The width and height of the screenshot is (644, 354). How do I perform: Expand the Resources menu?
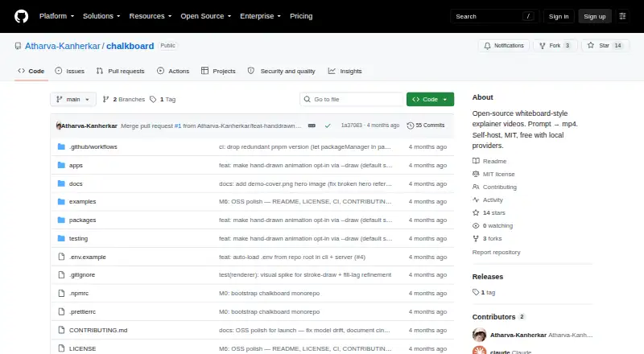coord(151,16)
